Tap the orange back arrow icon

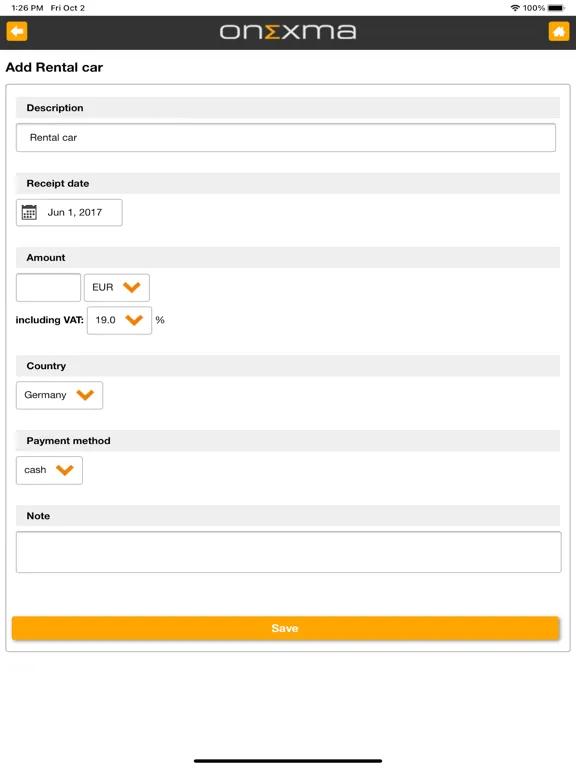(x=17, y=32)
